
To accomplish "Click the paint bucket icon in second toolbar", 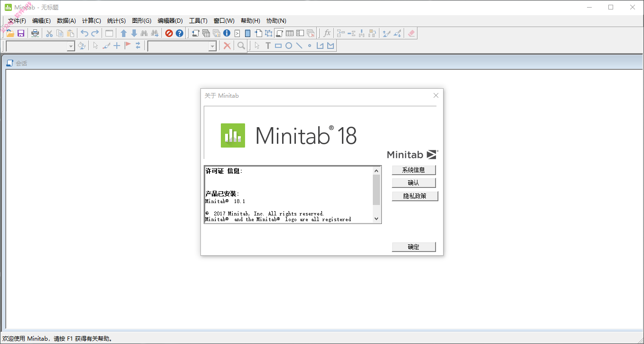I will click(x=82, y=46).
